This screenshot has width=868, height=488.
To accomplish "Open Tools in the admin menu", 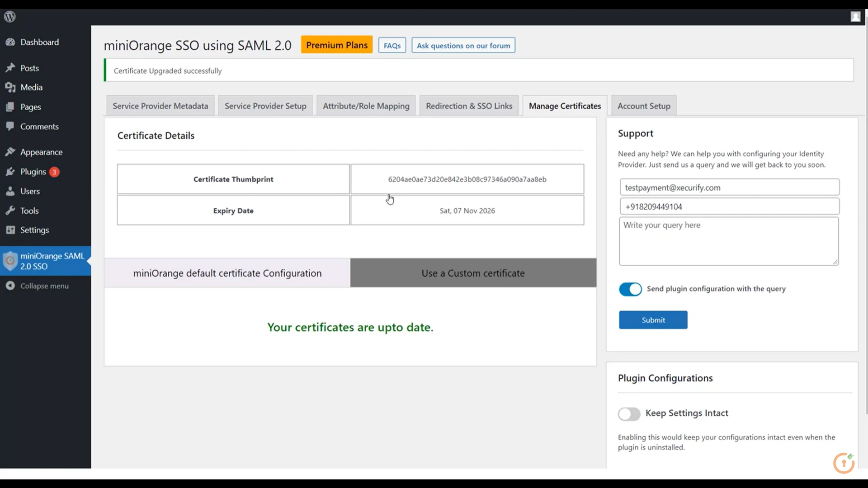I will coord(29,211).
